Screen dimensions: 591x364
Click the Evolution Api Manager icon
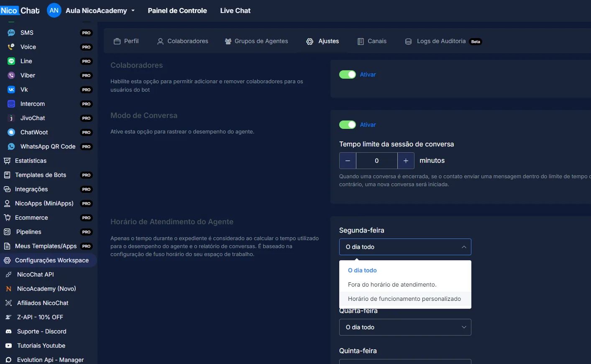8,360
